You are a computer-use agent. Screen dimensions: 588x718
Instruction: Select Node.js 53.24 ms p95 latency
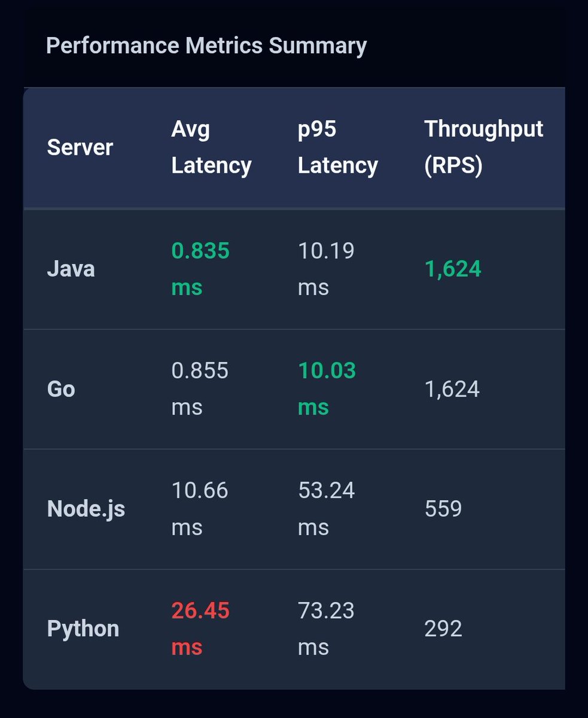pyautogui.click(x=327, y=509)
